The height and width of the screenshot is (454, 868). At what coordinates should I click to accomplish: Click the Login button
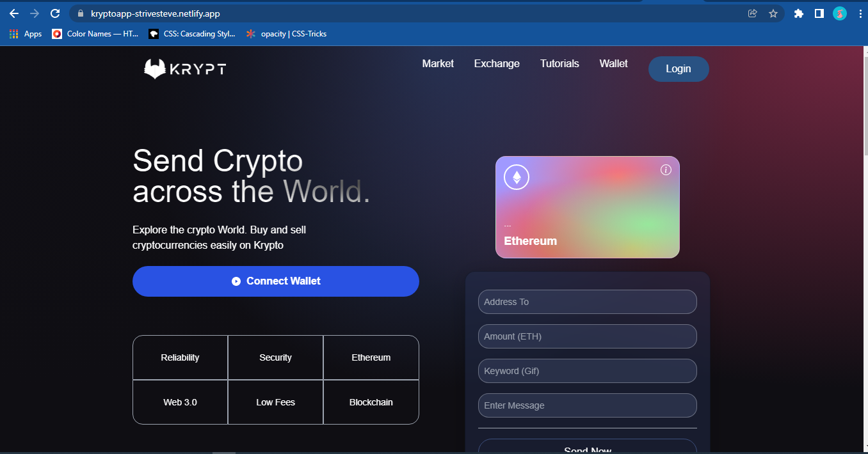point(679,69)
